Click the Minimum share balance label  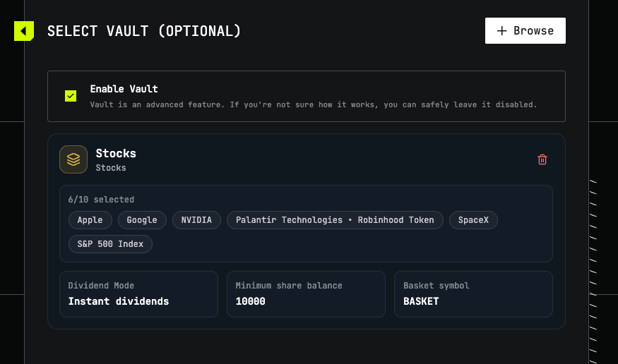(289, 286)
